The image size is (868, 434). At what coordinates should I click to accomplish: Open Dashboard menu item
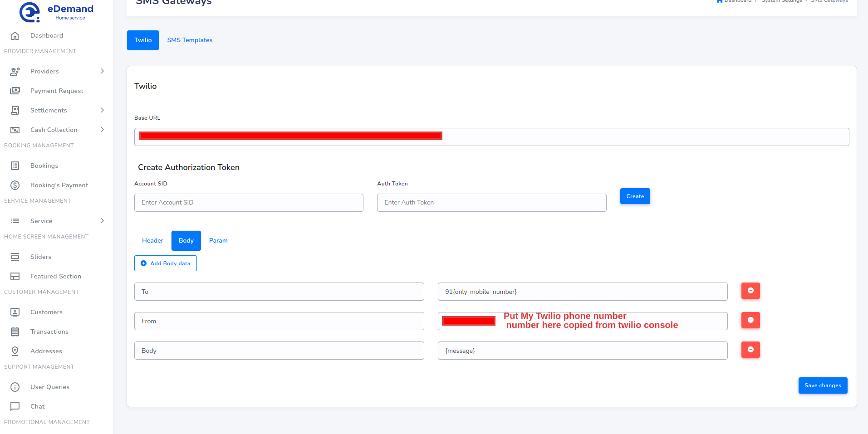47,35
